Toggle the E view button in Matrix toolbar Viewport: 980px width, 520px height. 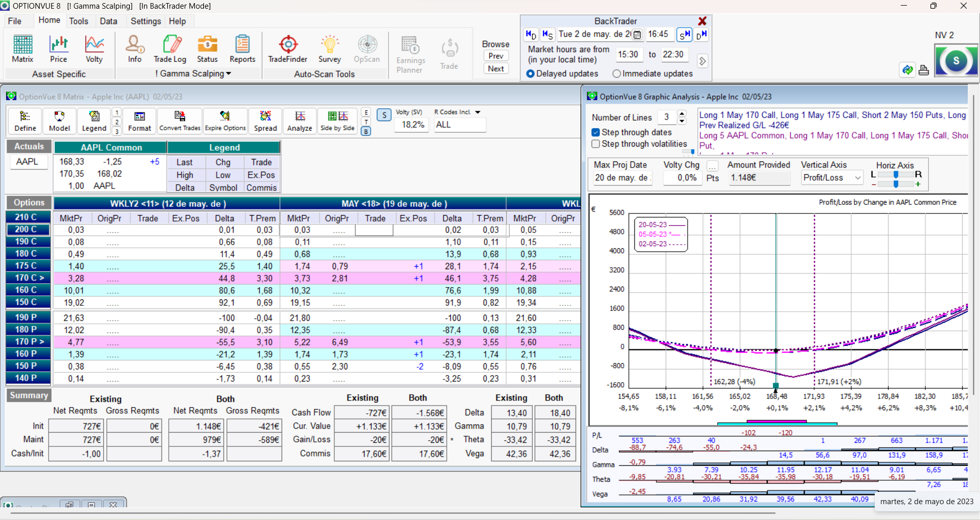click(x=366, y=112)
